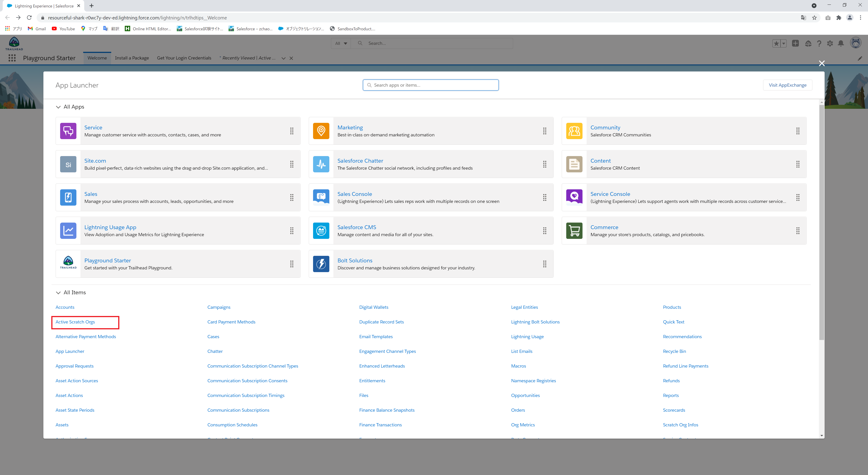Viewport: 868px width, 475px height.
Task: Open the user avatar profile menu
Action: click(x=856, y=43)
